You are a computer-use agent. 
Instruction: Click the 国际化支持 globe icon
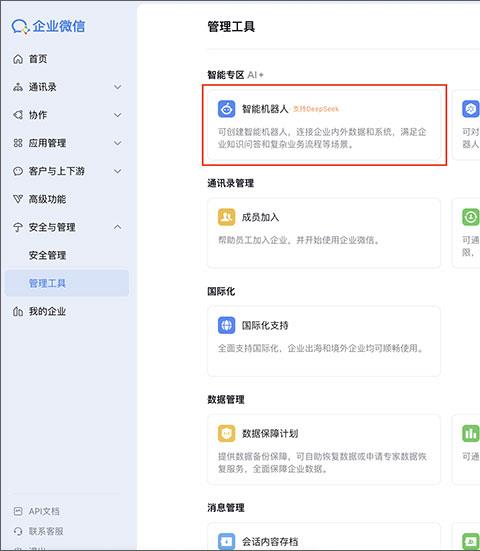pyautogui.click(x=227, y=325)
